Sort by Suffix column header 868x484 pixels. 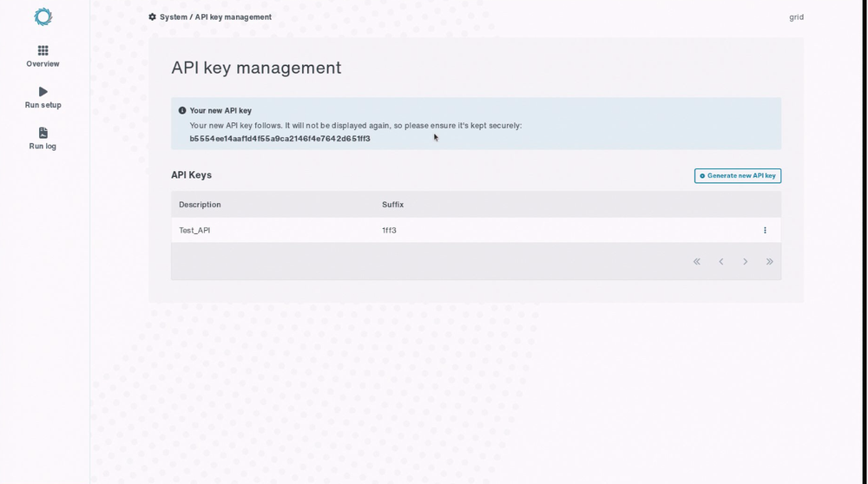click(392, 205)
